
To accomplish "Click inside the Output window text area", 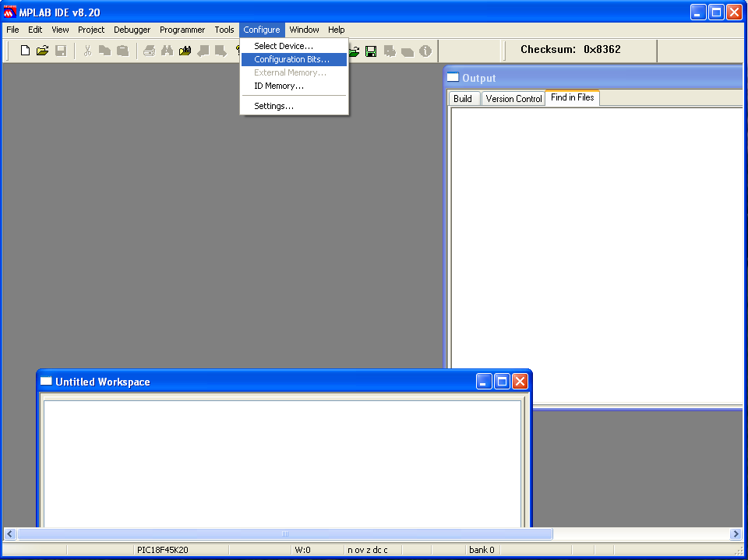I will click(x=597, y=255).
